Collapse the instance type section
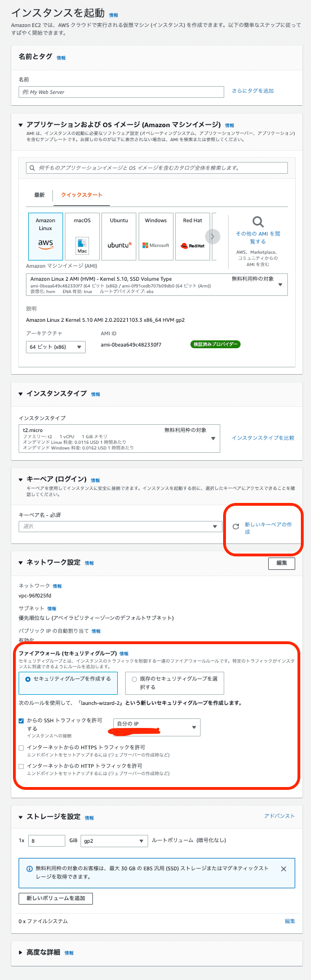The width and height of the screenshot is (311, 980). [21, 394]
